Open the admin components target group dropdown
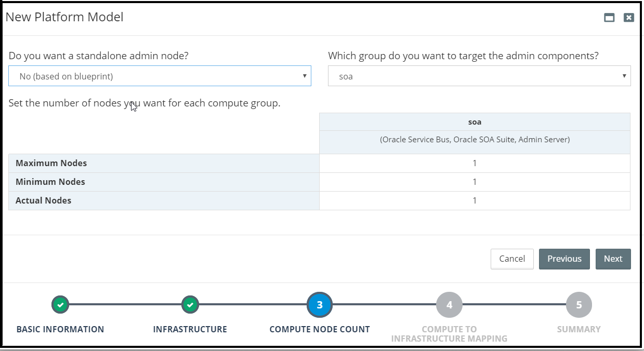Viewport: 644px width, 351px height. 479,76
